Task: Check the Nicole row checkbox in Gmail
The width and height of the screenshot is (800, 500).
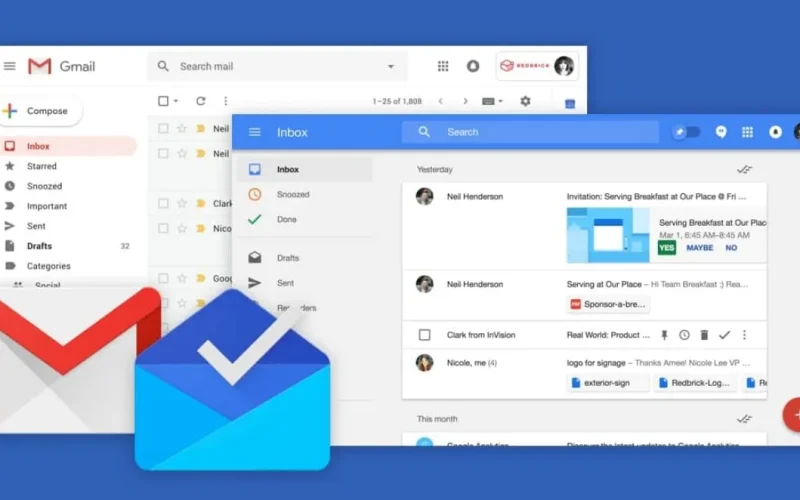Action: (163, 228)
